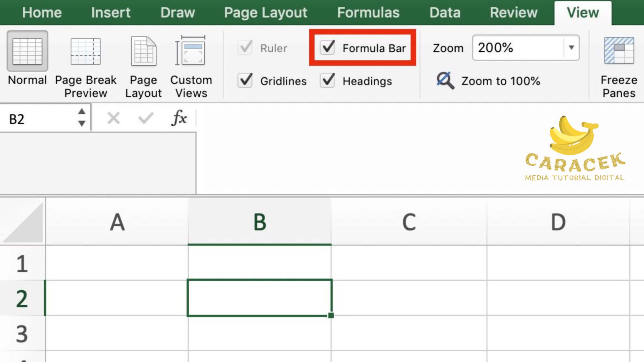Click the green checkmark beside formula bar

click(x=145, y=118)
